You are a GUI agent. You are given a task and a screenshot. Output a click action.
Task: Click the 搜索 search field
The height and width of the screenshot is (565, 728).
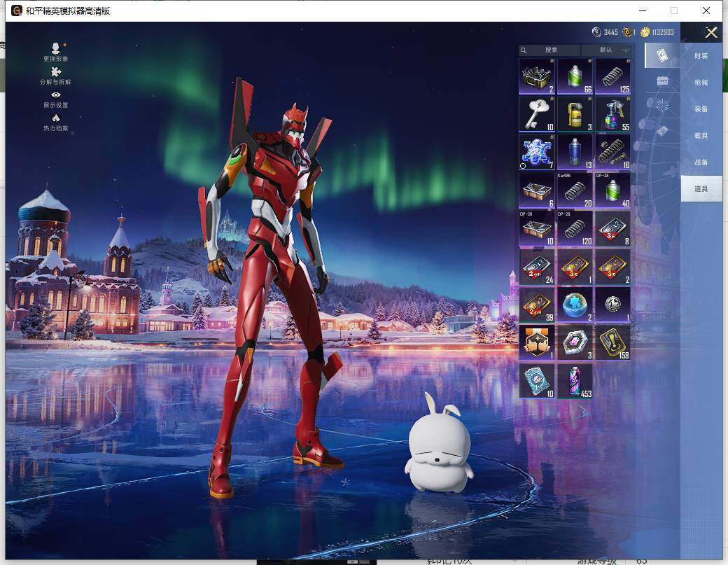point(551,50)
